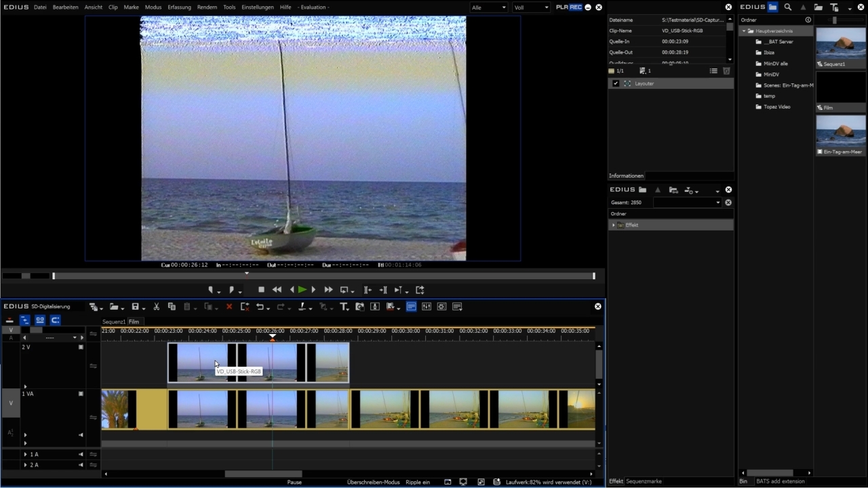Expand the Effekt folder in the effects panel
This screenshot has height=488, width=868.
pos(614,225)
